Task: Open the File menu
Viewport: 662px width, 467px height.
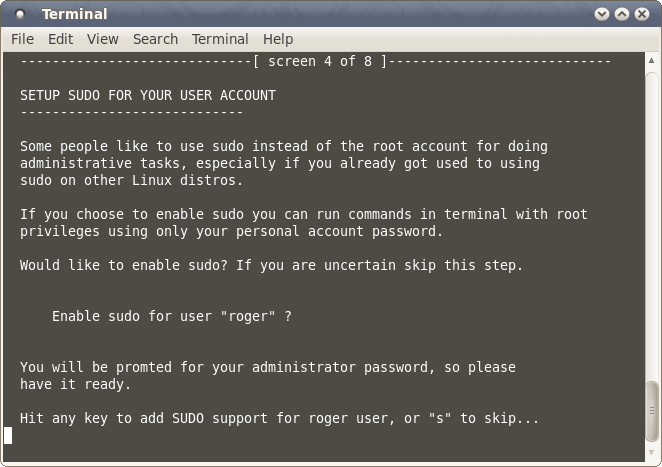Action: (22, 39)
